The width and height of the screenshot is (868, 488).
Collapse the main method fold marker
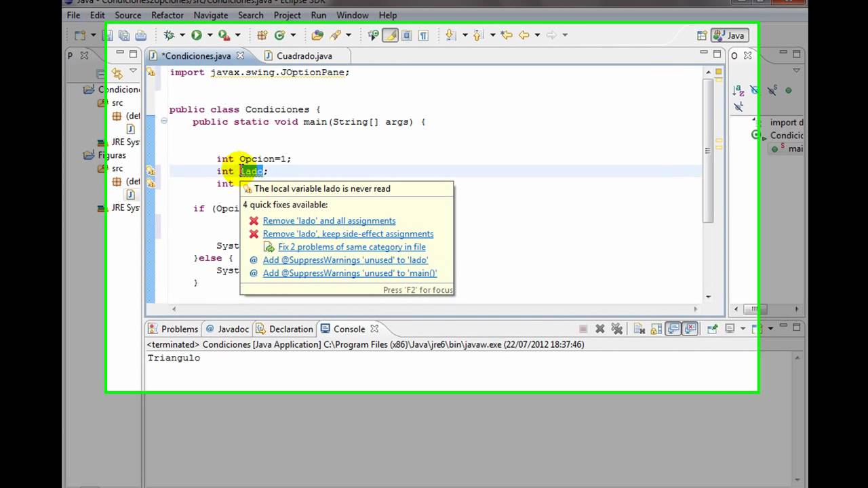[164, 122]
